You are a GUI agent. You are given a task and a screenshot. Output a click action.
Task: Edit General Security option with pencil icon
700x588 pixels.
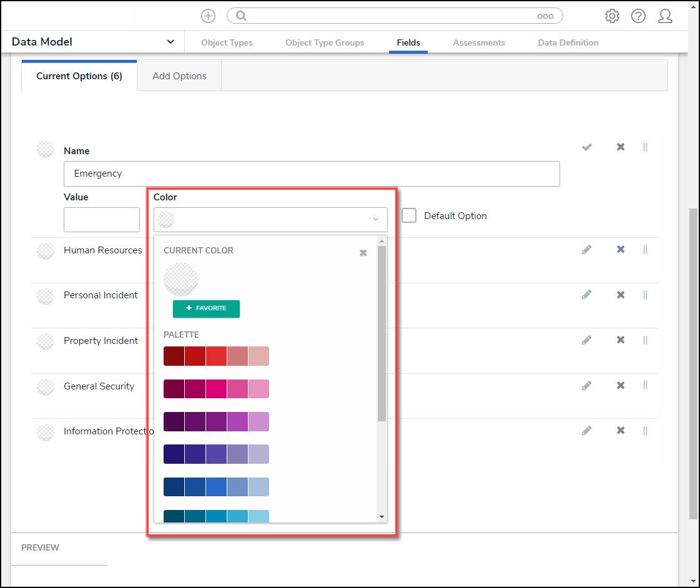[x=586, y=386]
